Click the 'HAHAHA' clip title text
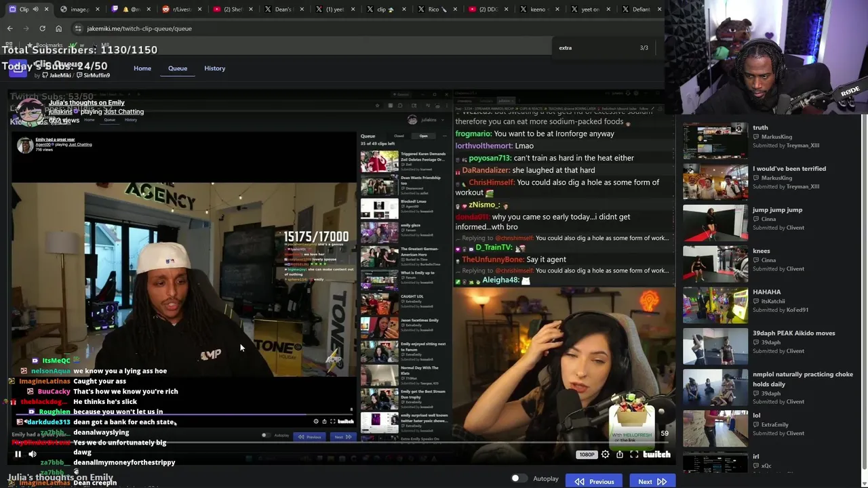The width and height of the screenshot is (868, 488). click(x=766, y=292)
